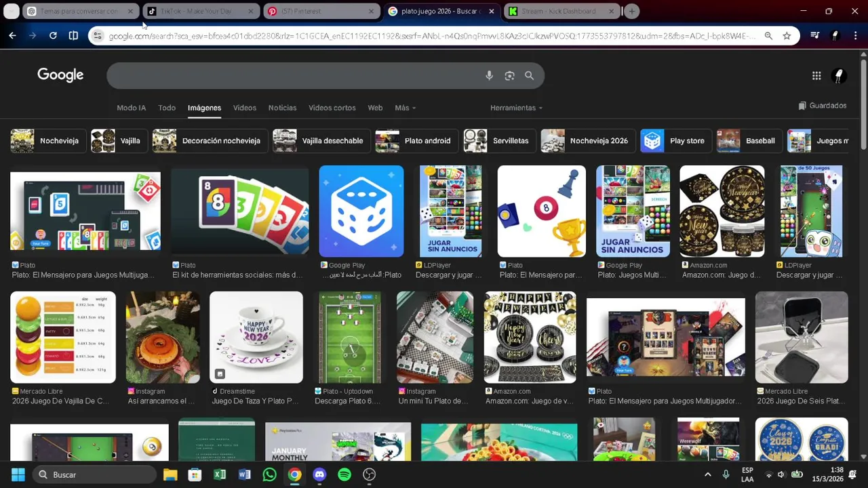Filter by Decoración nochevieja chip
The width and height of the screenshot is (868, 488).
click(x=210, y=141)
